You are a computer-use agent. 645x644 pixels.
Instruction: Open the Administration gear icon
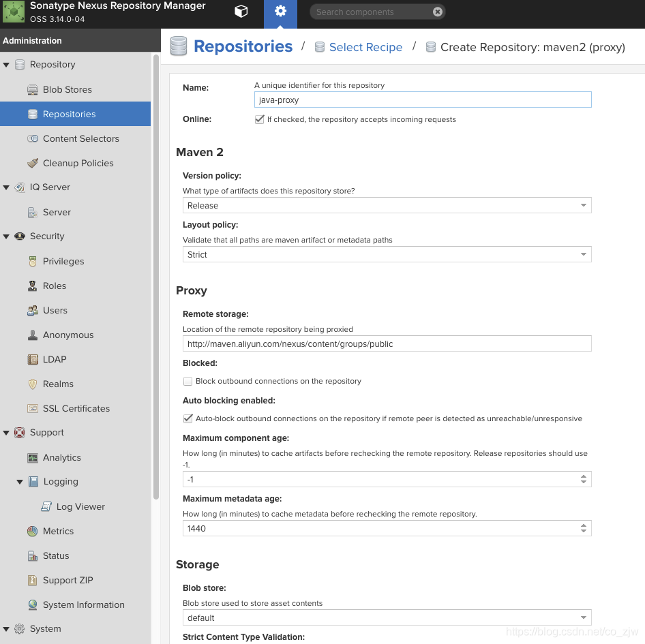tap(280, 12)
